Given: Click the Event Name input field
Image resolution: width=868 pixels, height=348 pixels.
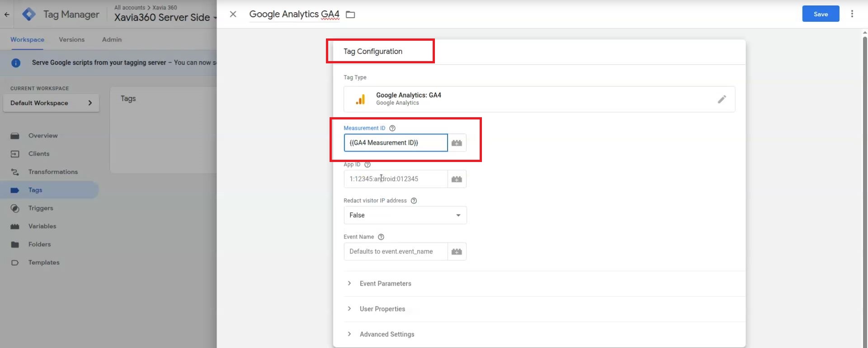Looking at the screenshot, I should click(x=396, y=251).
